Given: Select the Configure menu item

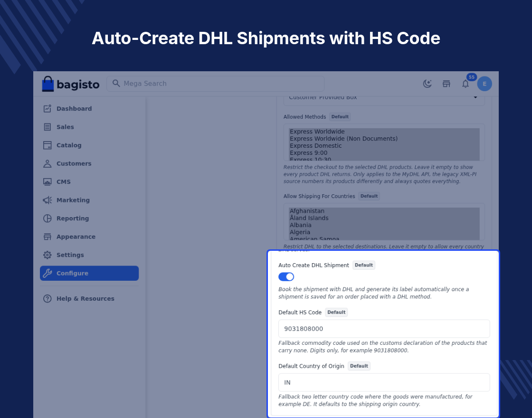Looking at the screenshot, I should [89, 273].
